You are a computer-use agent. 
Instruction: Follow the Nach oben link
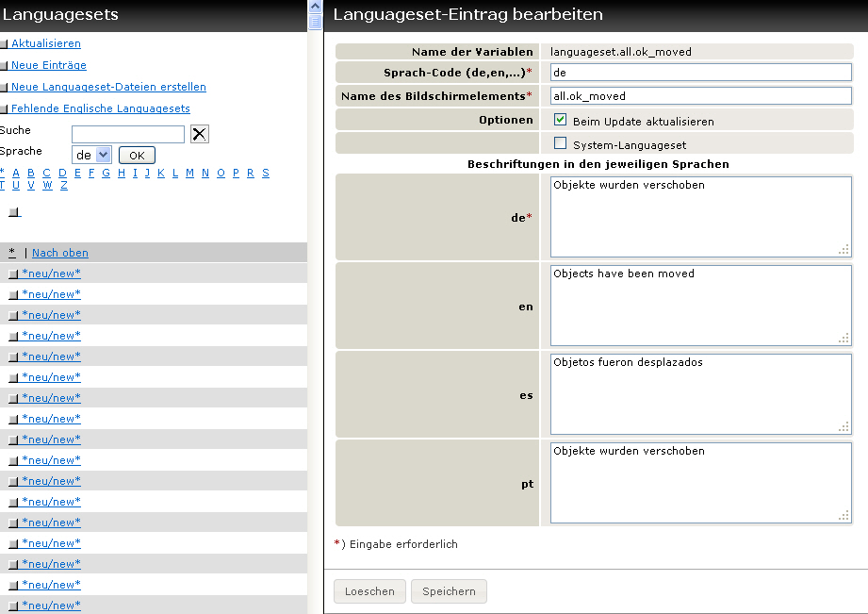(x=60, y=253)
